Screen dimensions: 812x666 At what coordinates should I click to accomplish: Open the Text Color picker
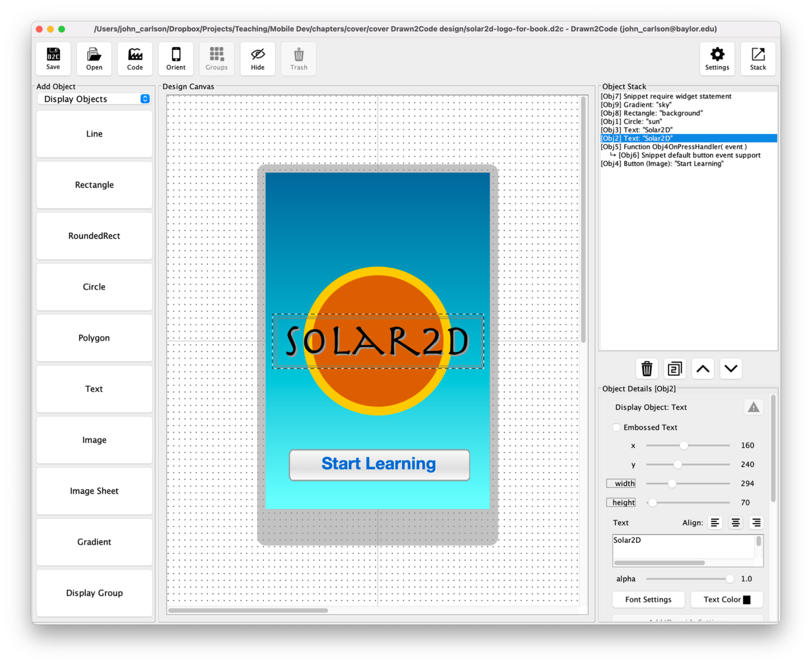point(727,599)
